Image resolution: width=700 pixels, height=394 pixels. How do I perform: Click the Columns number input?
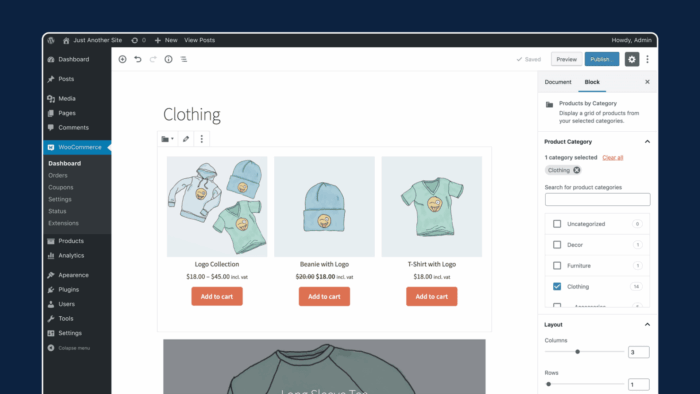[638, 352]
